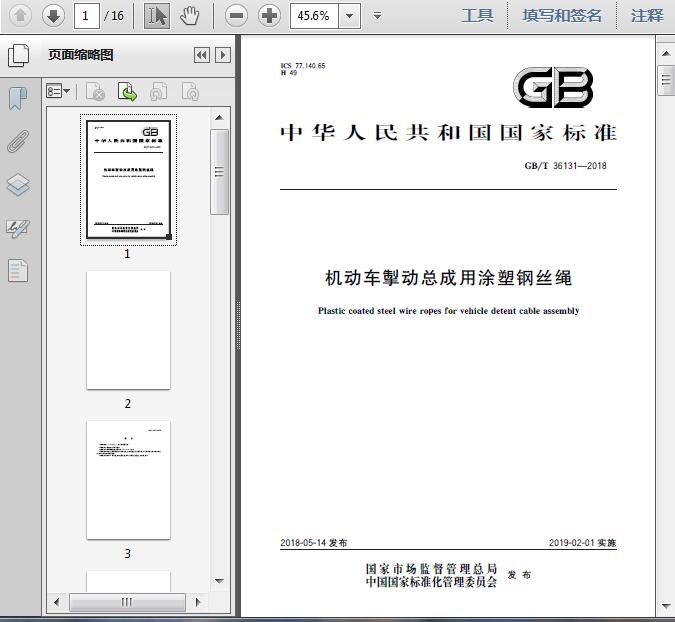Image resolution: width=675 pixels, height=622 pixels.
Task: Click thumbnail panel horizontal scroll left arrow
Action: (57, 602)
